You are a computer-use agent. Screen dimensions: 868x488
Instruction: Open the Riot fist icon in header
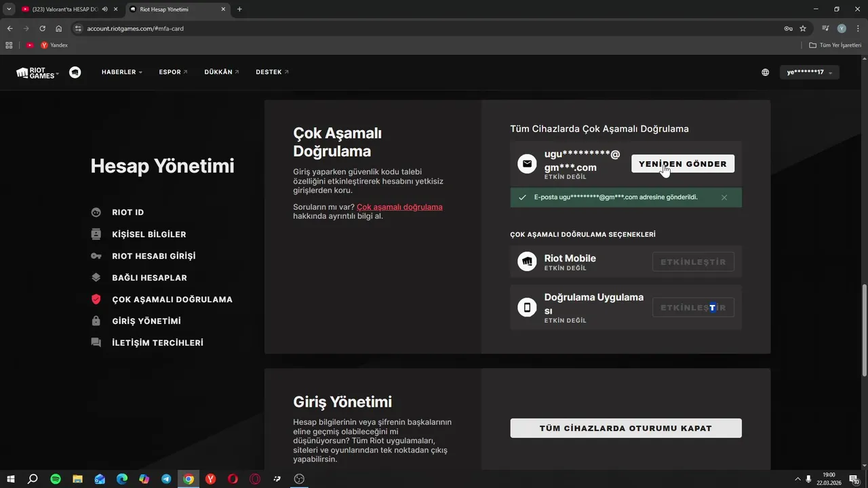[75, 72]
